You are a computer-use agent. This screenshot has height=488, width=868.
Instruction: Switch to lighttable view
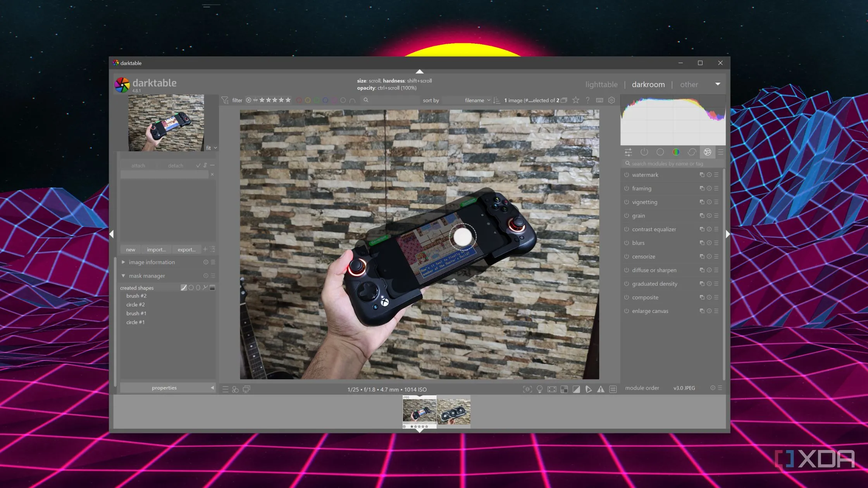pos(601,84)
